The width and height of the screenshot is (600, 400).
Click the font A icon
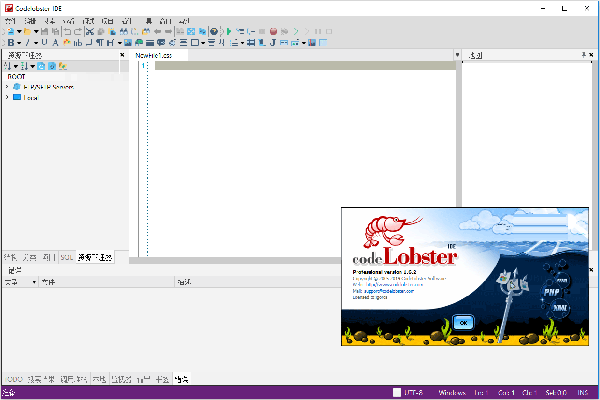tap(55, 42)
